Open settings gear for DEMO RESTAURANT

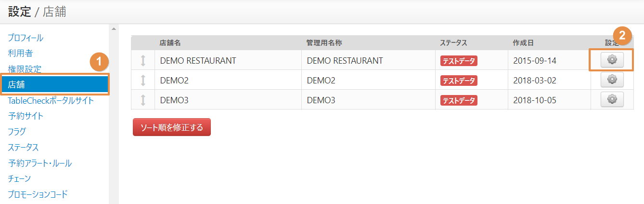612,60
